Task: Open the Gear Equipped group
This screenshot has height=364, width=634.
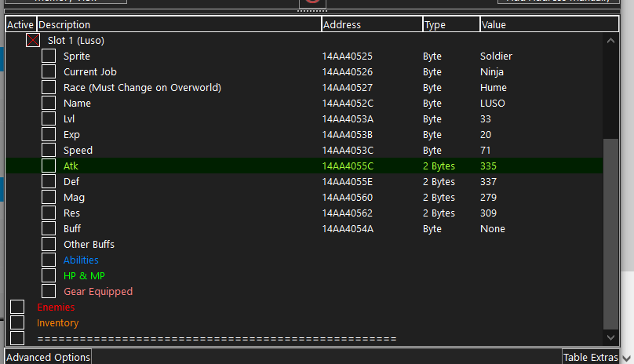Action: tap(49, 291)
